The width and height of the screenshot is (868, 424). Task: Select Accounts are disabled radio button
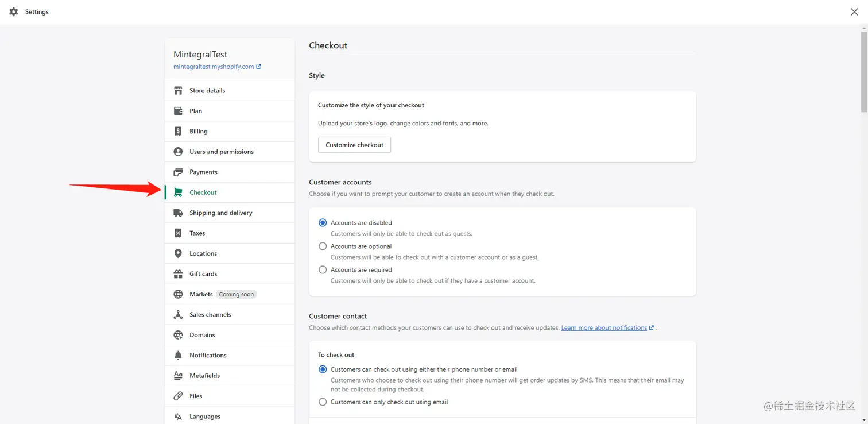click(323, 223)
